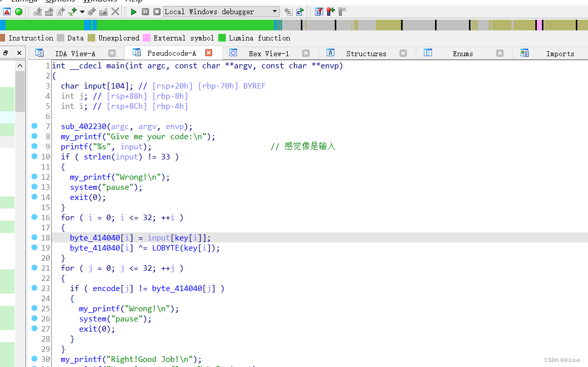Toggle the breakpoint on line 30
Screen dimensions: 588x367
(x=34, y=359)
